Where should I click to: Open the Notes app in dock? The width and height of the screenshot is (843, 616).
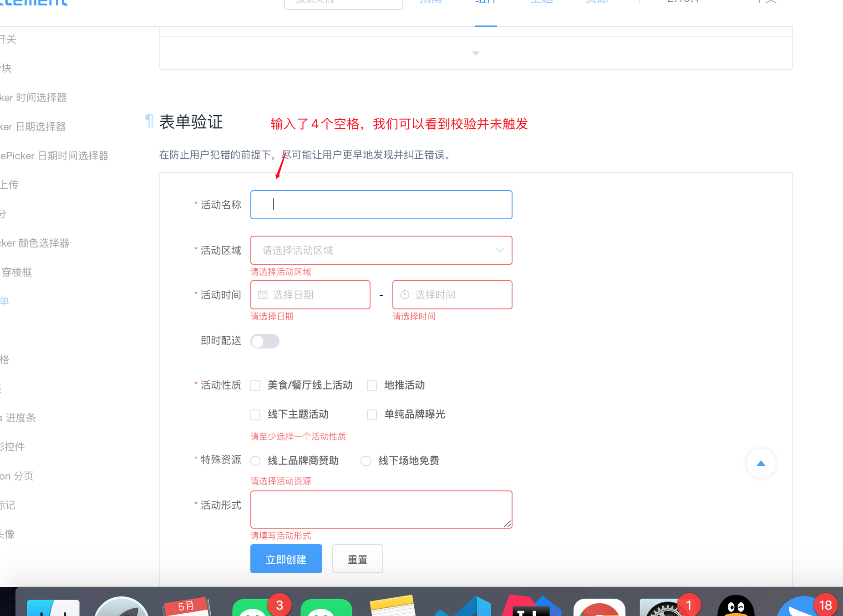click(x=393, y=606)
